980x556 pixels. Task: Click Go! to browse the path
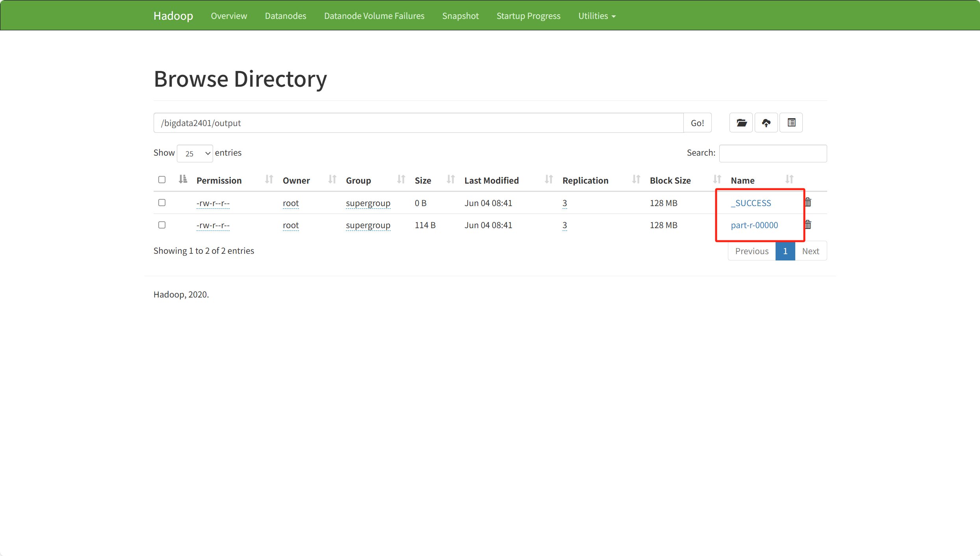click(697, 123)
